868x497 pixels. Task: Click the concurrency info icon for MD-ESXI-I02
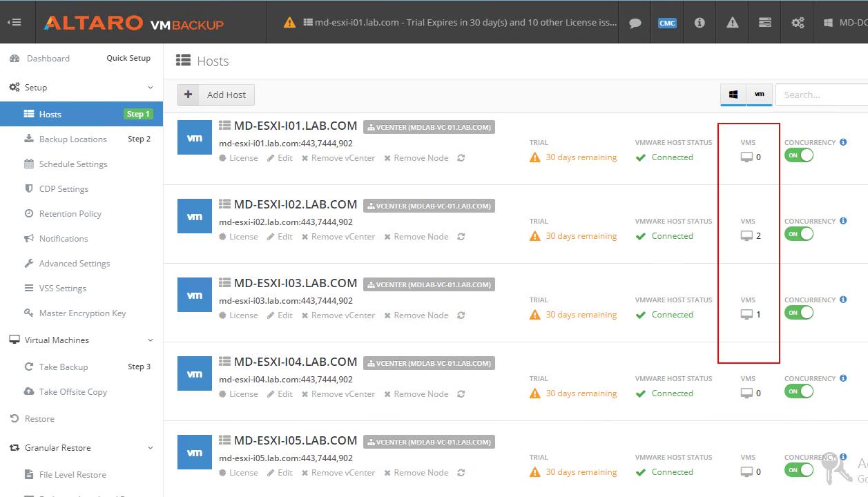pos(843,221)
